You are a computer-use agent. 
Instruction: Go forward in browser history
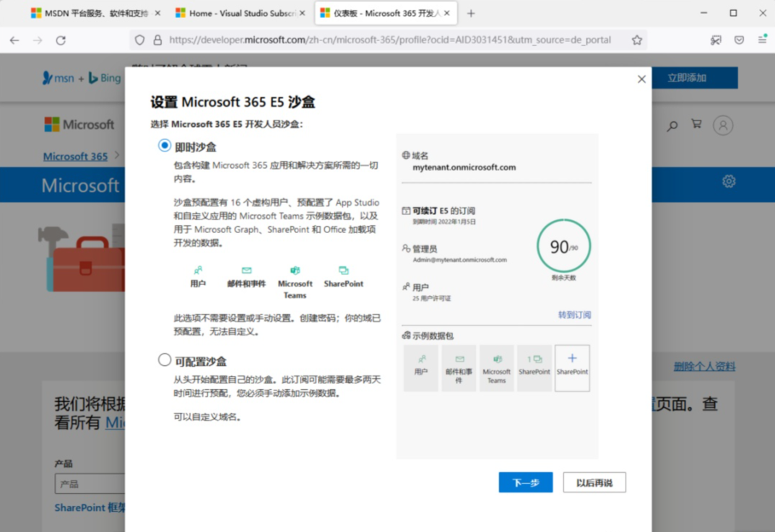[x=38, y=40]
